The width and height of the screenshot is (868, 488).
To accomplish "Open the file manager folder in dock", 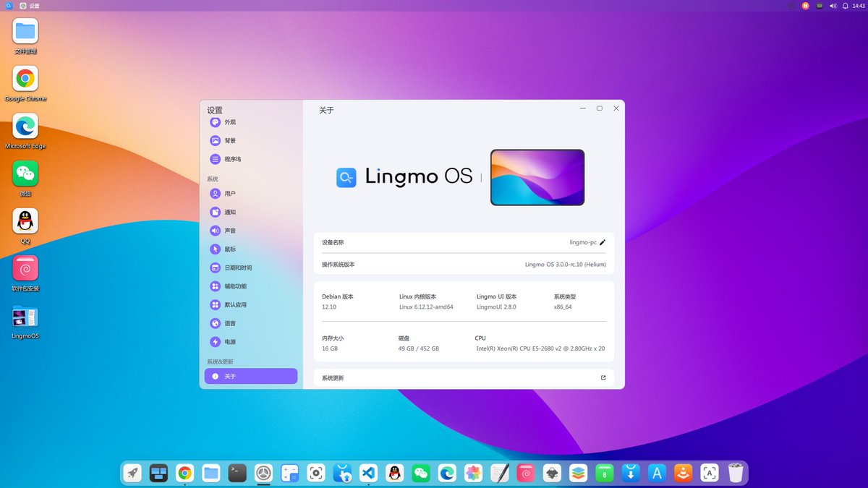I will pyautogui.click(x=211, y=474).
